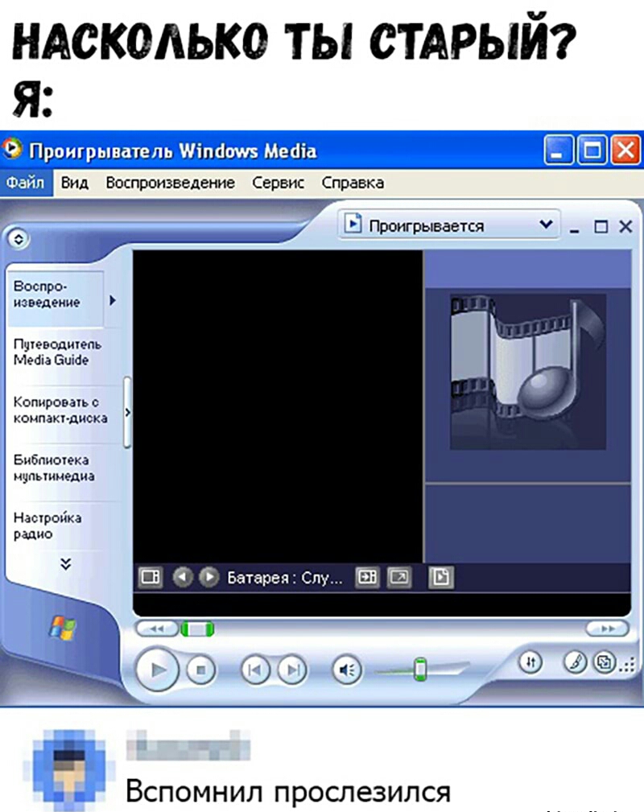Open the skin chooser brush icon
Screen dimensions: 644x812
tap(575, 662)
